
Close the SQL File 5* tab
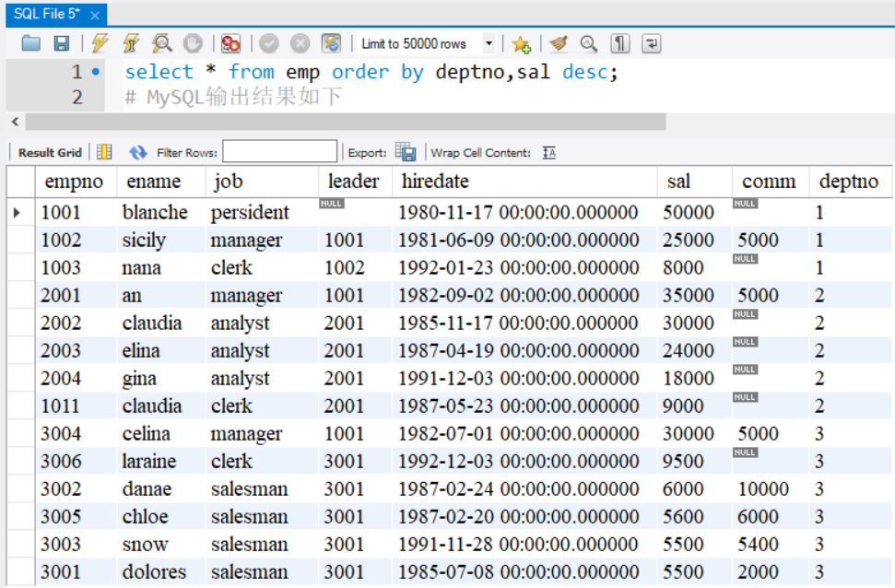[95, 16]
